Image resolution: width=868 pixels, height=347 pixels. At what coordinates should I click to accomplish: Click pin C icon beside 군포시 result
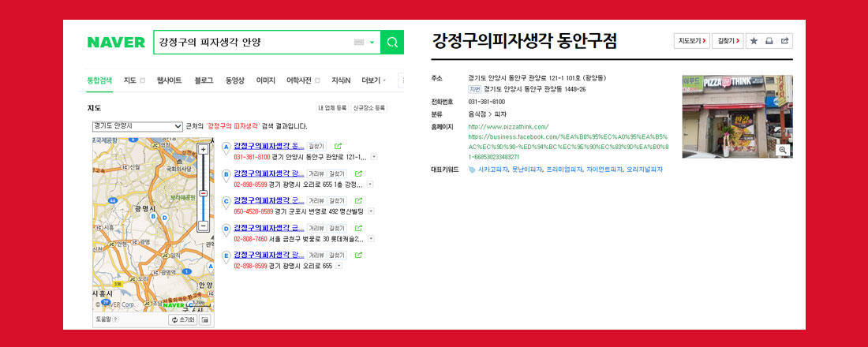(x=226, y=203)
